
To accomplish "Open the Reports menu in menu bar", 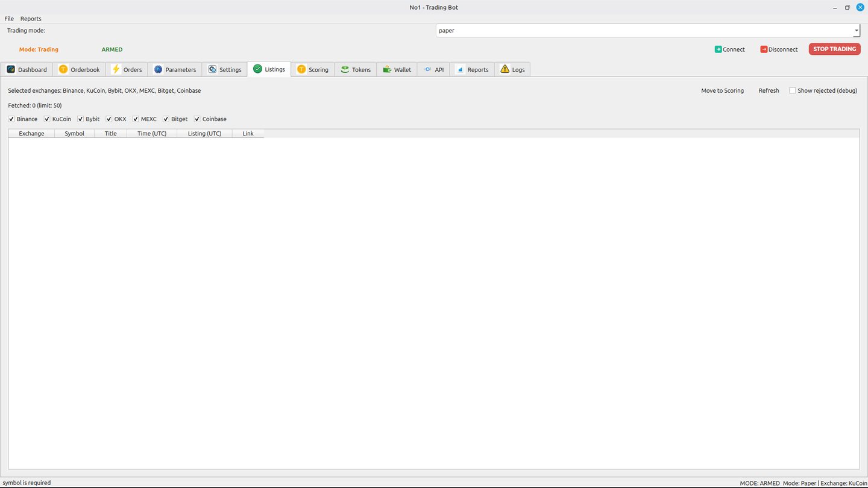I will click(31, 19).
